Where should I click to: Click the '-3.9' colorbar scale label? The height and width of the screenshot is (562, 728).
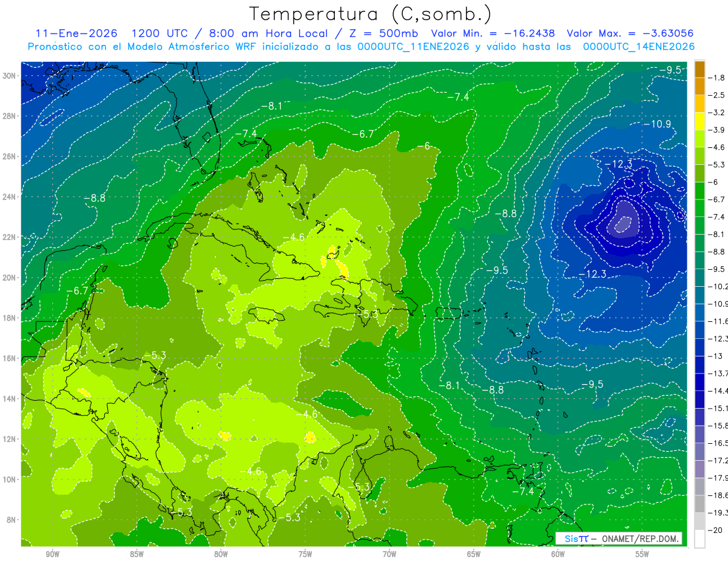click(x=716, y=130)
